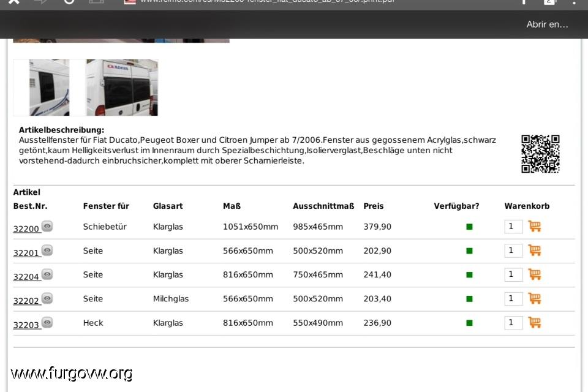Open the article 32200 link
588x392 pixels.
click(26, 229)
